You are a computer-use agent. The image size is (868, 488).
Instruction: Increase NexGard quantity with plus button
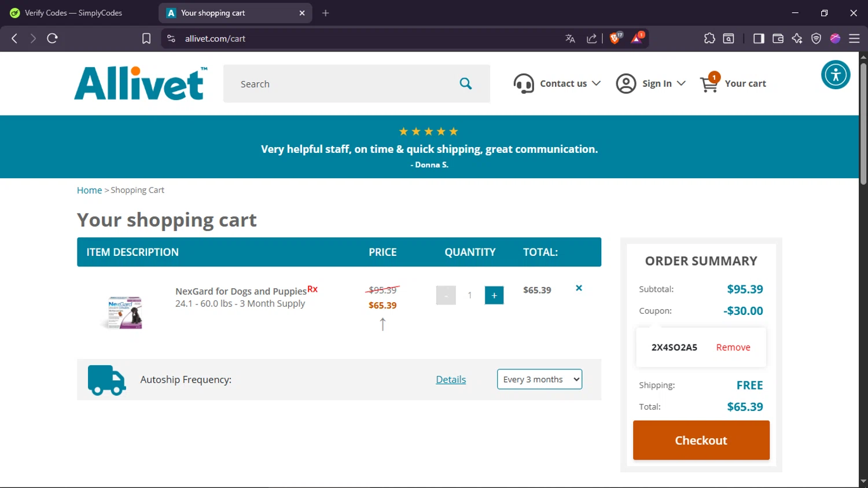494,295
